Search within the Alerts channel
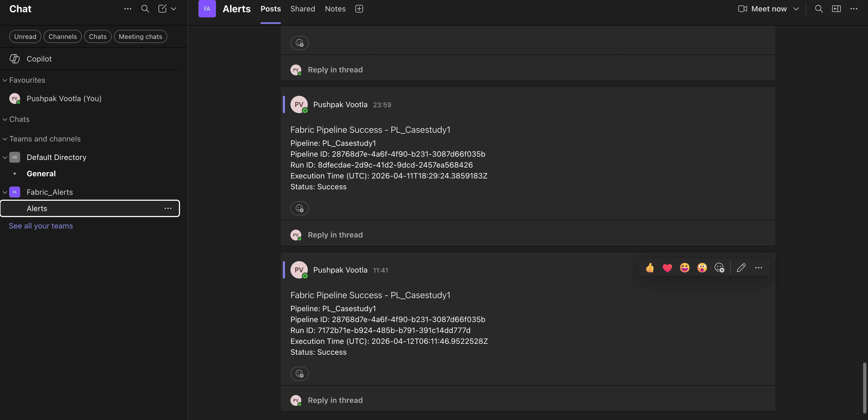 pos(819,9)
